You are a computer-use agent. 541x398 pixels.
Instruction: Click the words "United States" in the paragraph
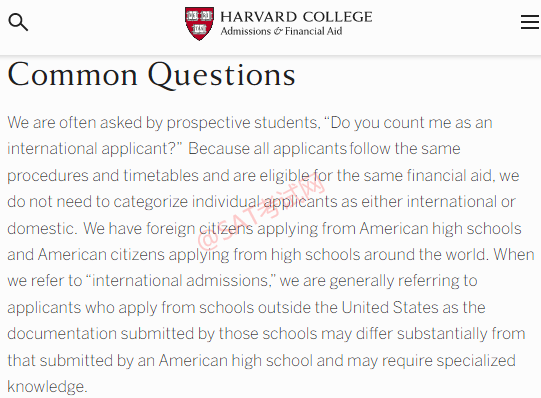[390, 307]
